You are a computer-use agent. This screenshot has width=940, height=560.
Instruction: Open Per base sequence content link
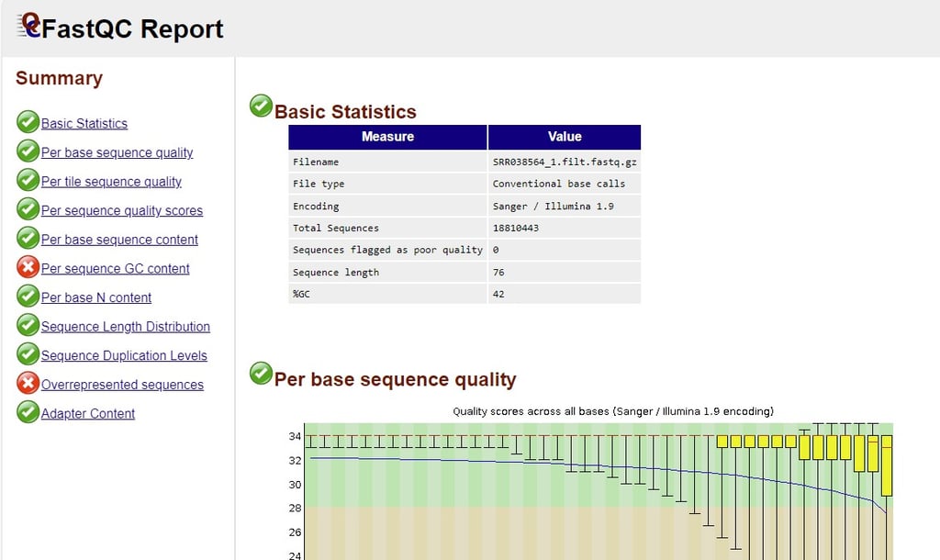tap(119, 240)
